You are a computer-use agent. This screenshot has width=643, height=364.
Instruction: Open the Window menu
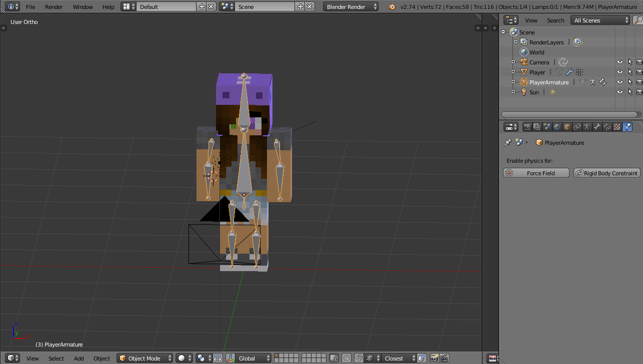click(82, 7)
